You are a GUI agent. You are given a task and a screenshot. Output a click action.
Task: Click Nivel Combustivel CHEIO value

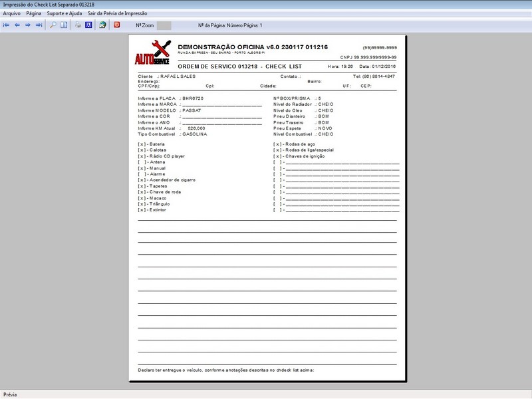326,134
